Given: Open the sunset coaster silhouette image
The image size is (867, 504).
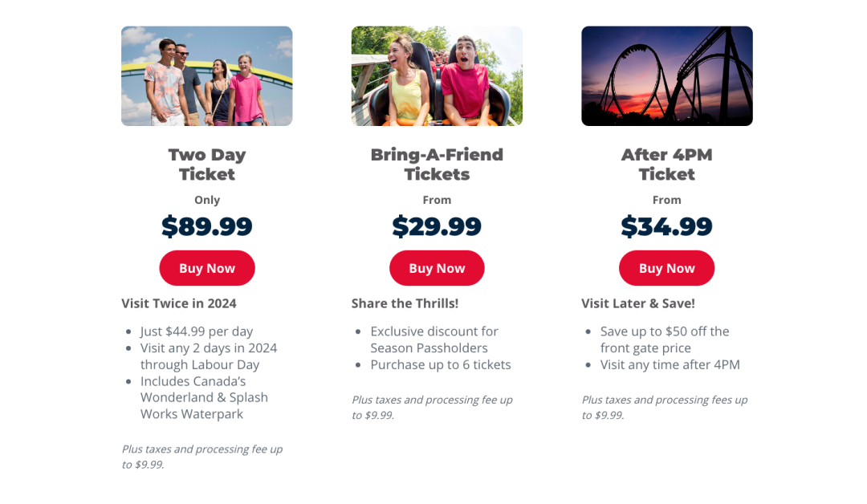Looking at the screenshot, I should pyautogui.click(x=667, y=75).
